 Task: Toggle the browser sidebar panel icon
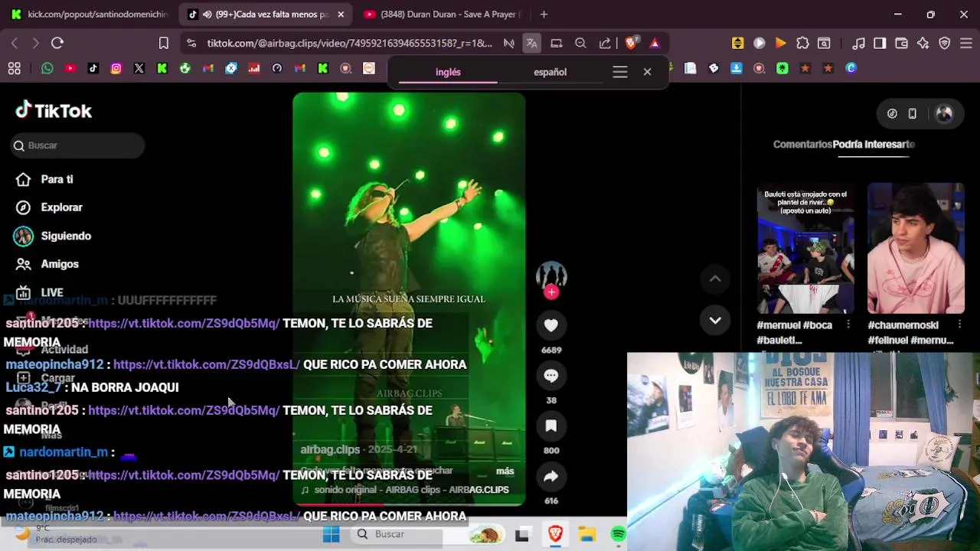[880, 44]
